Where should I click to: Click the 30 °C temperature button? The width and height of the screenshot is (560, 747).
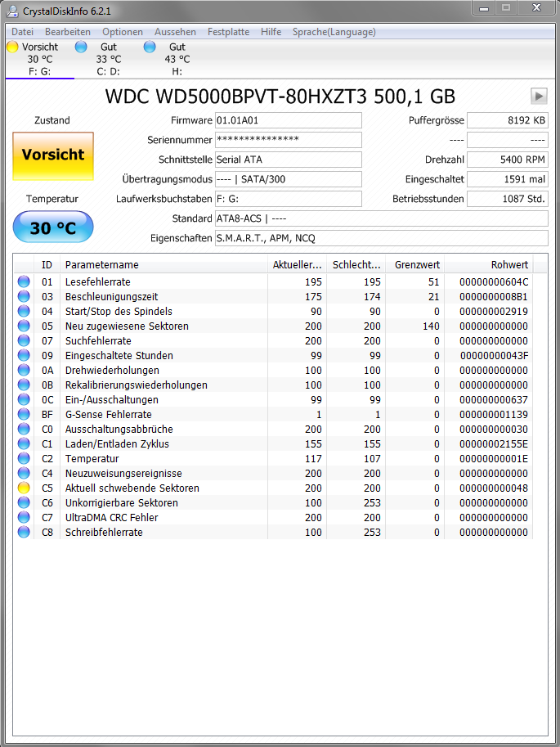coord(53,227)
